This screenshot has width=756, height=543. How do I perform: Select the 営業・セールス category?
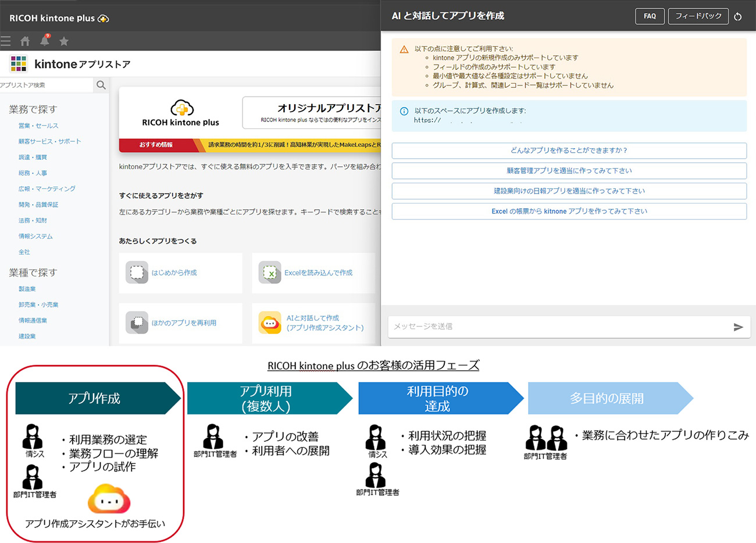[38, 126]
